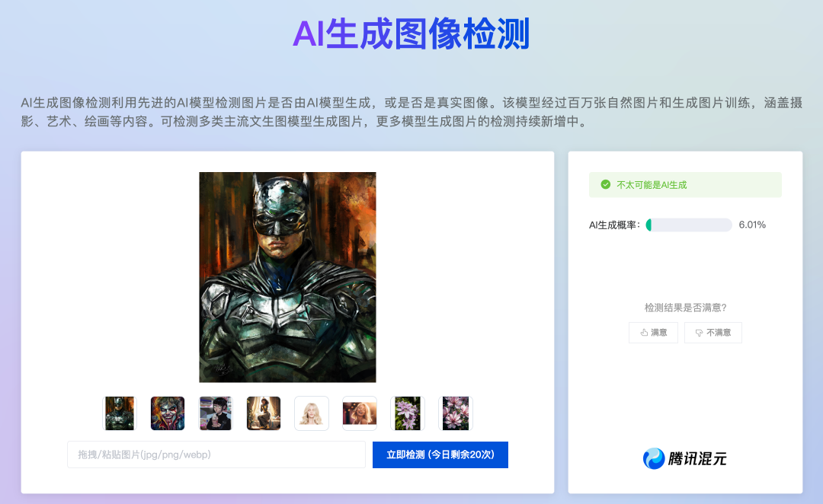Click the 满意 satisfied feedback button
823x504 pixels.
[x=654, y=333]
